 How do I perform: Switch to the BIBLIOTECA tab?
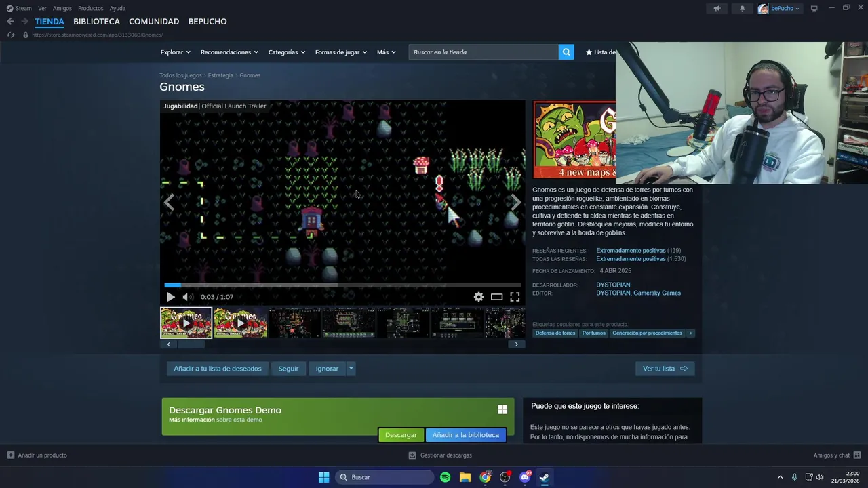96,22
